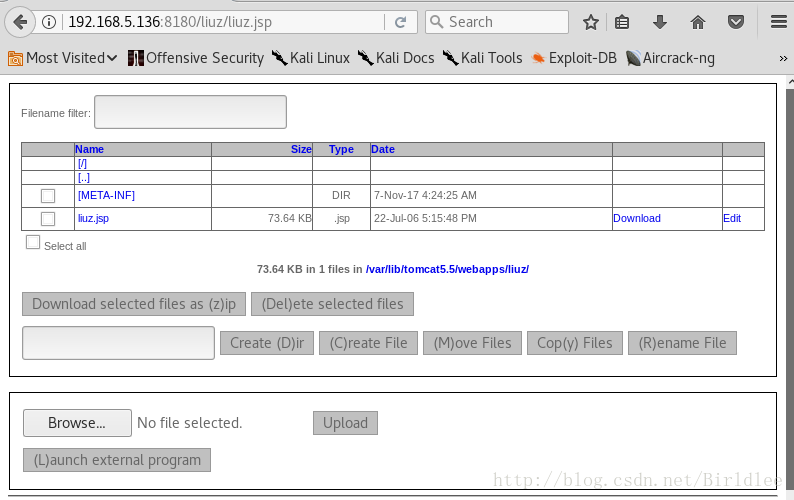Open the hamburger menu
Screen dimensions: 794x500
tap(779, 22)
